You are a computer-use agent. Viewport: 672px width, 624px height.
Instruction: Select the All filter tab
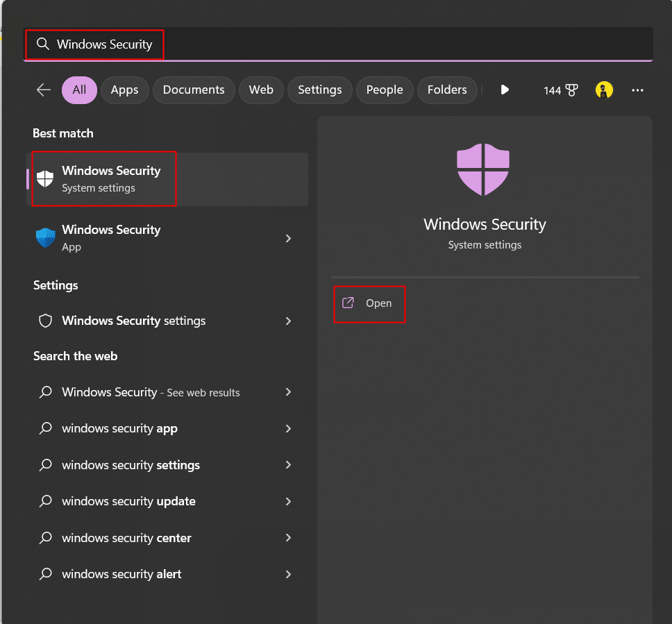coord(79,90)
